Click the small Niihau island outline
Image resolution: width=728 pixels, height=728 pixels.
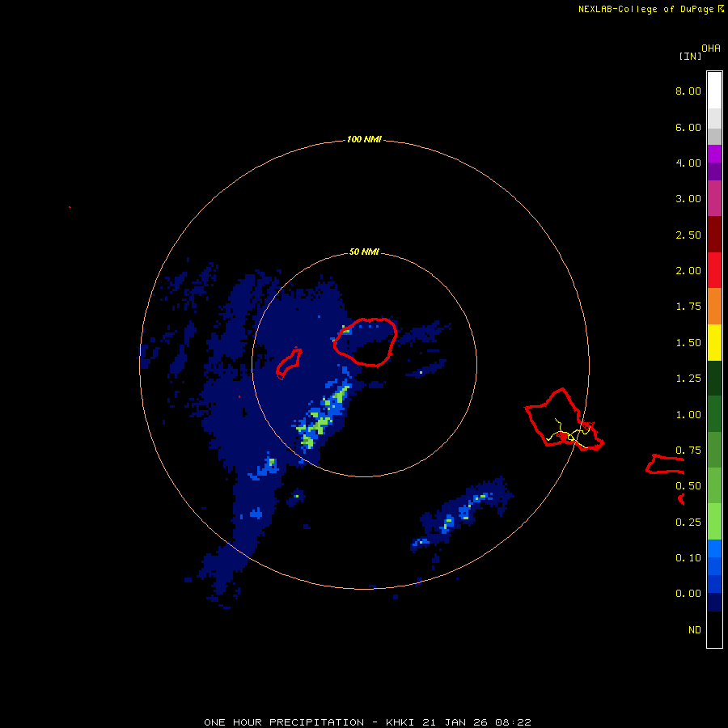[x=289, y=363]
